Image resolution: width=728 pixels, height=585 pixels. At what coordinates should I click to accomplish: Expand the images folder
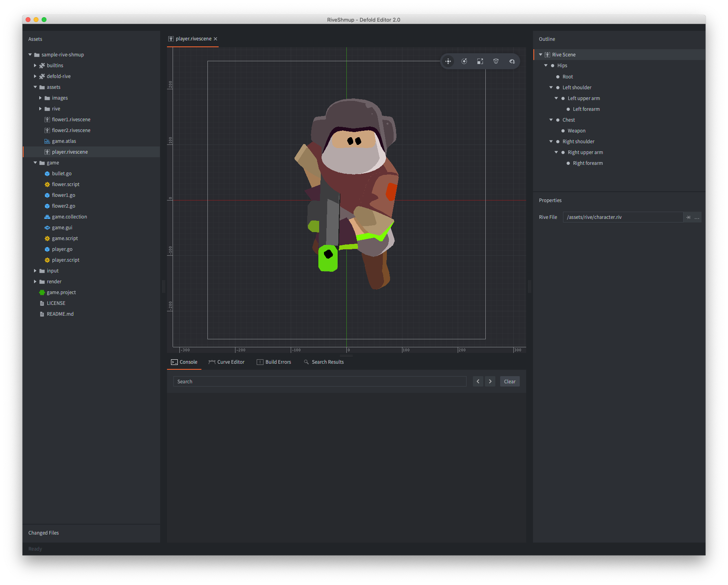(40, 98)
